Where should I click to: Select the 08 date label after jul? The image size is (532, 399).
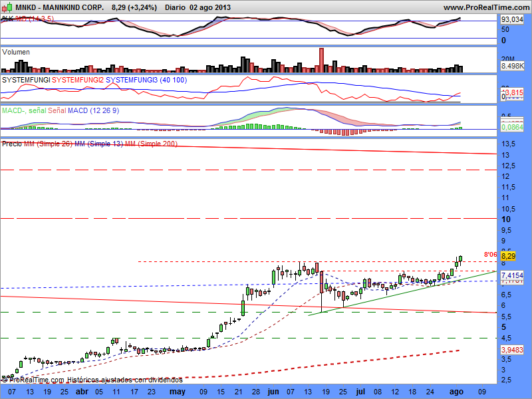(x=378, y=392)
